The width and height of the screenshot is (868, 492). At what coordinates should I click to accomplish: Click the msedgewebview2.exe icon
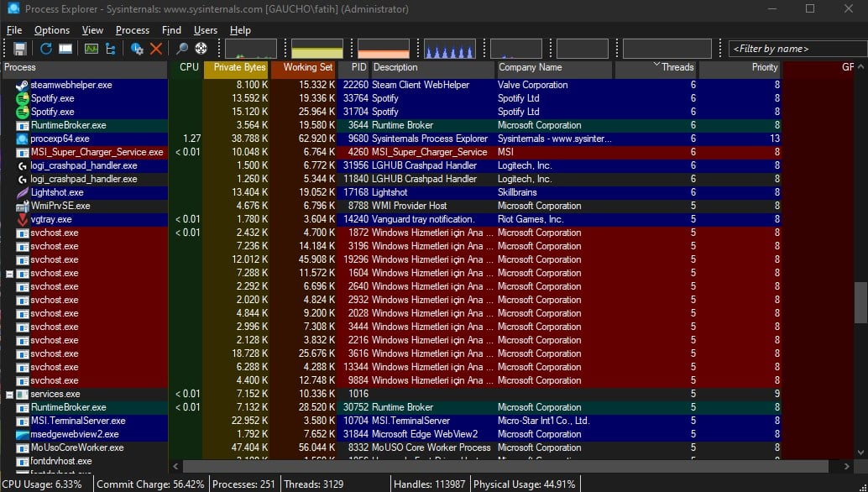tap(22, 434)
